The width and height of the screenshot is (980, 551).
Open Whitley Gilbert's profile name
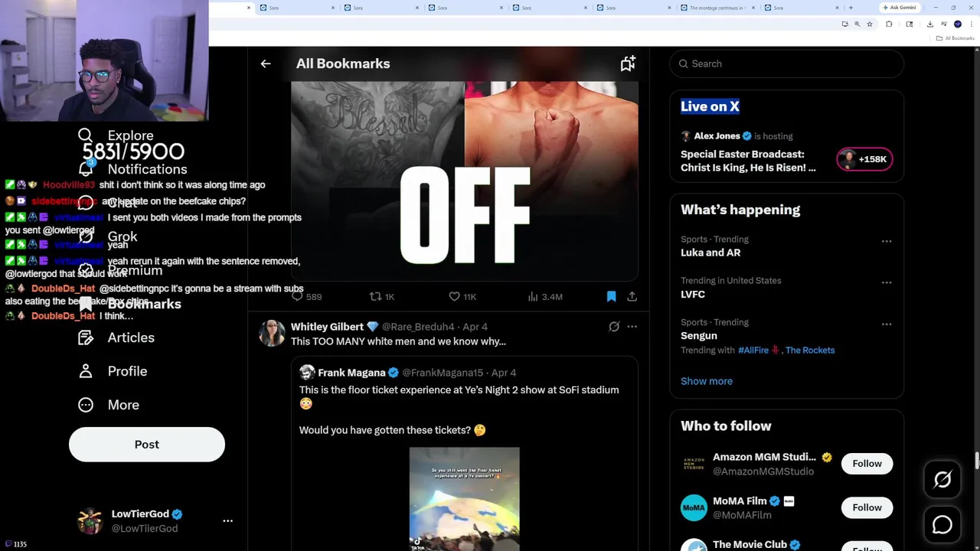click(327, 327)
